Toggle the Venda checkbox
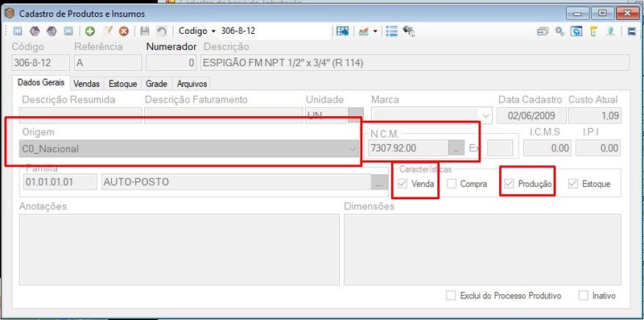Image resolution: width=644 pixels, height=320 pixels. click(402, 184)
